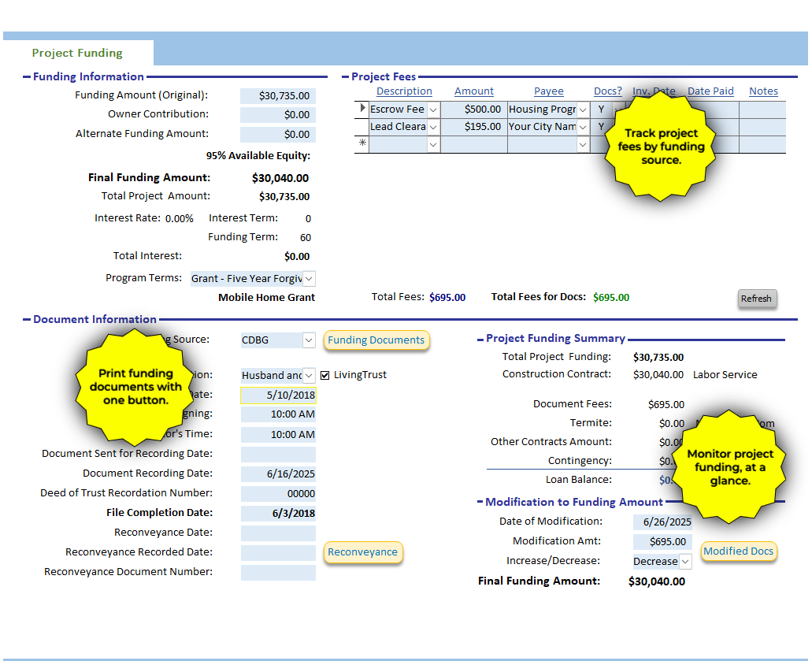Screen dimensions: 812x661
Task: Click the Interest Rate 0.00% value
Action: [x=180, y=219]
